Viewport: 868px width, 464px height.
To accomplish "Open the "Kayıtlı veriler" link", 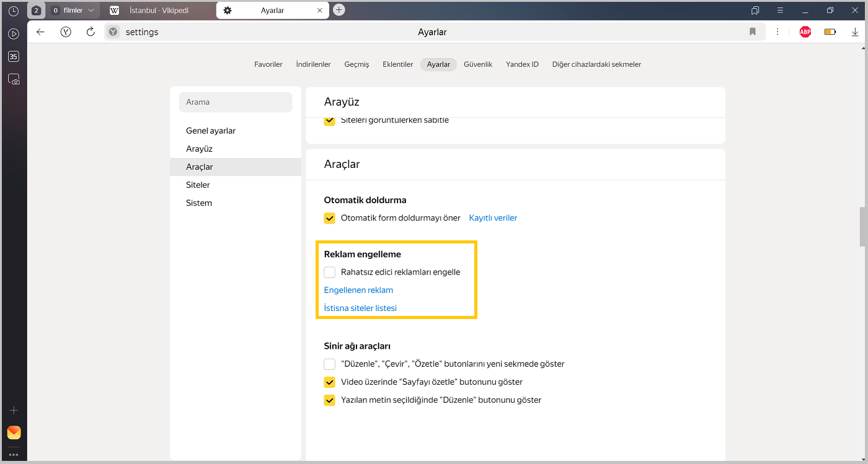I will [493, 218].
